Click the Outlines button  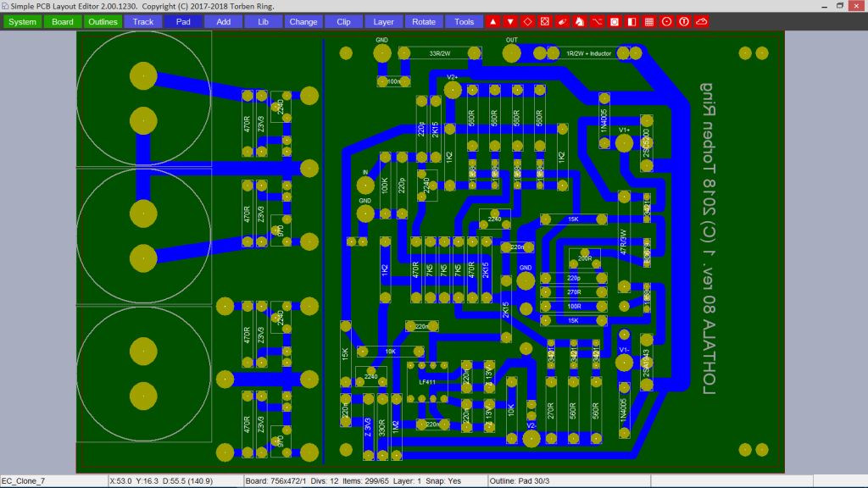[x=103, y=21]
